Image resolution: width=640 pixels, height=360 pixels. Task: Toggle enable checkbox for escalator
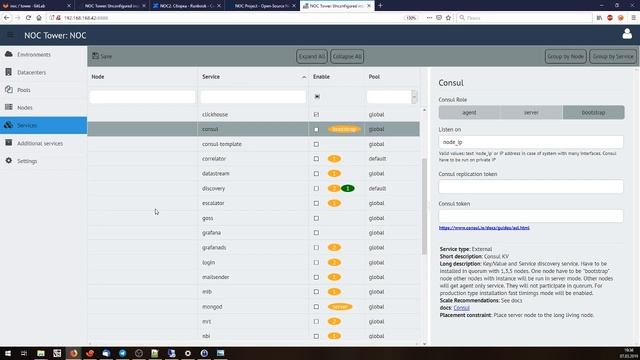point(316,203)
